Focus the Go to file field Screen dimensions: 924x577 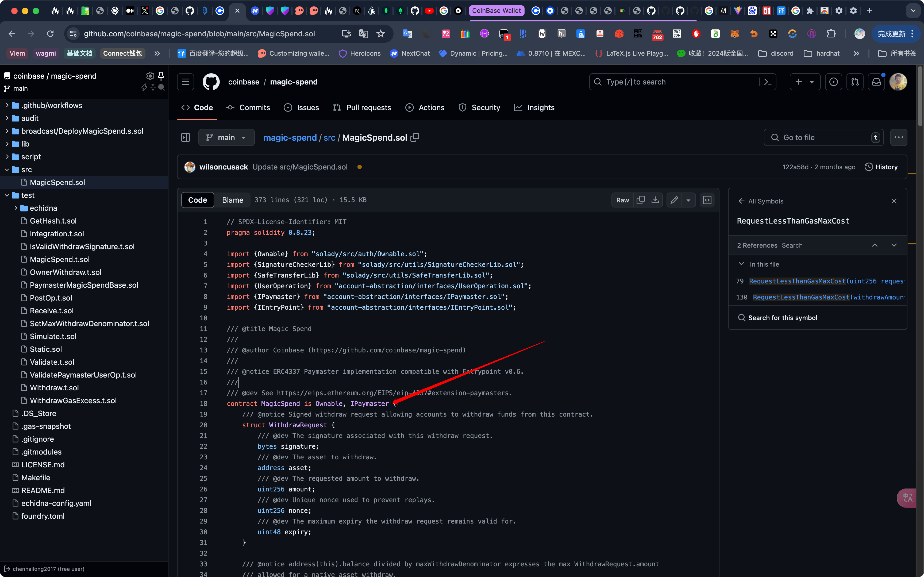pos(824,137)
